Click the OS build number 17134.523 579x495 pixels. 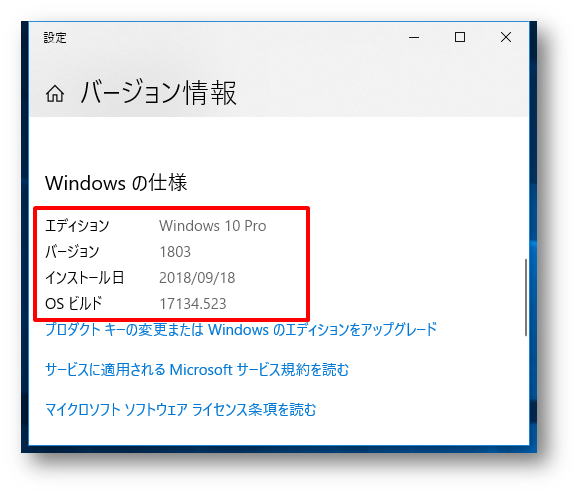tap(193, 304)
